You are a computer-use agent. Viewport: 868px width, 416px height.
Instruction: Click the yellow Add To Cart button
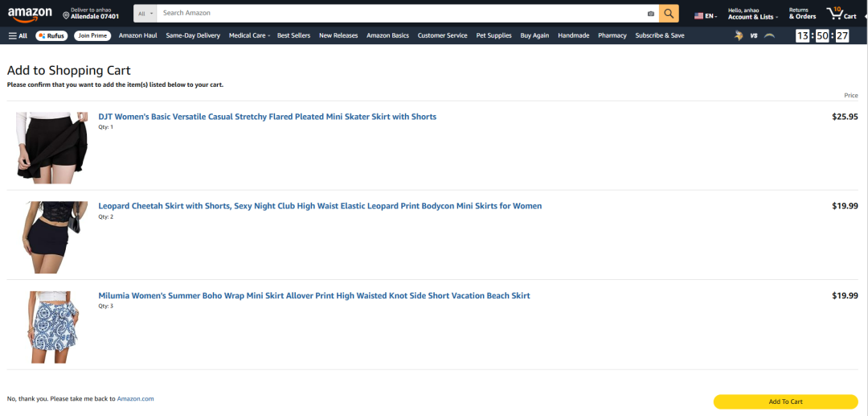(x=785, y=402)
